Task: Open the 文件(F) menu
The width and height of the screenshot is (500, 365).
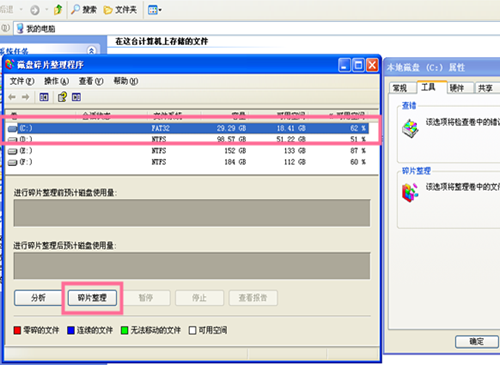Action: pyautogui.click(x=22, y=81)
